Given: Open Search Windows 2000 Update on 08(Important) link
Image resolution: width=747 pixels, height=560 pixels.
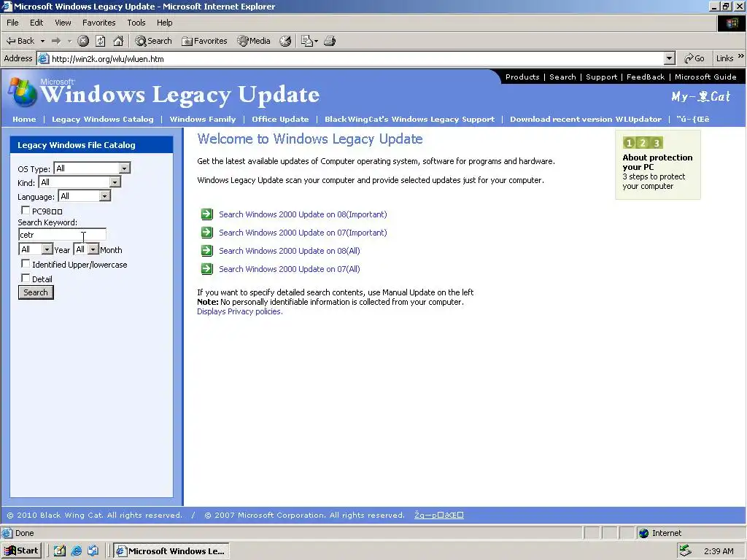Looking at the screenshot, I should (303, 214).
